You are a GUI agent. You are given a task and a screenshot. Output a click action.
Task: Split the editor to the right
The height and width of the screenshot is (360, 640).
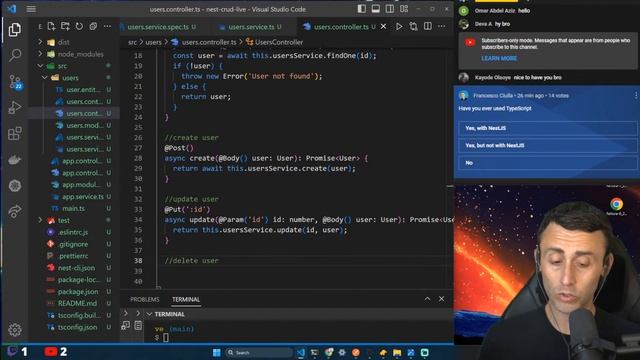[427, 27]
